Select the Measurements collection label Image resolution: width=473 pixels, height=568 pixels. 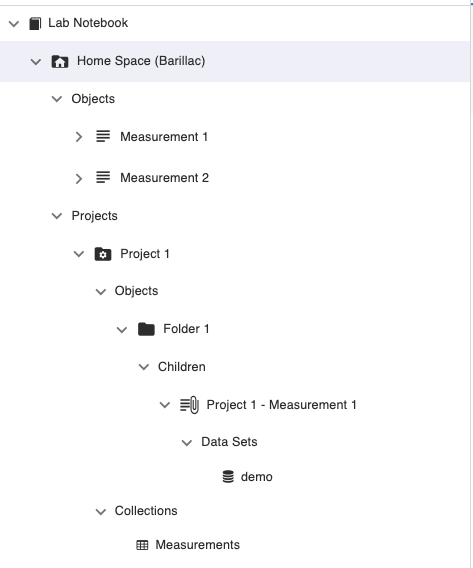[x=198, y=545]
